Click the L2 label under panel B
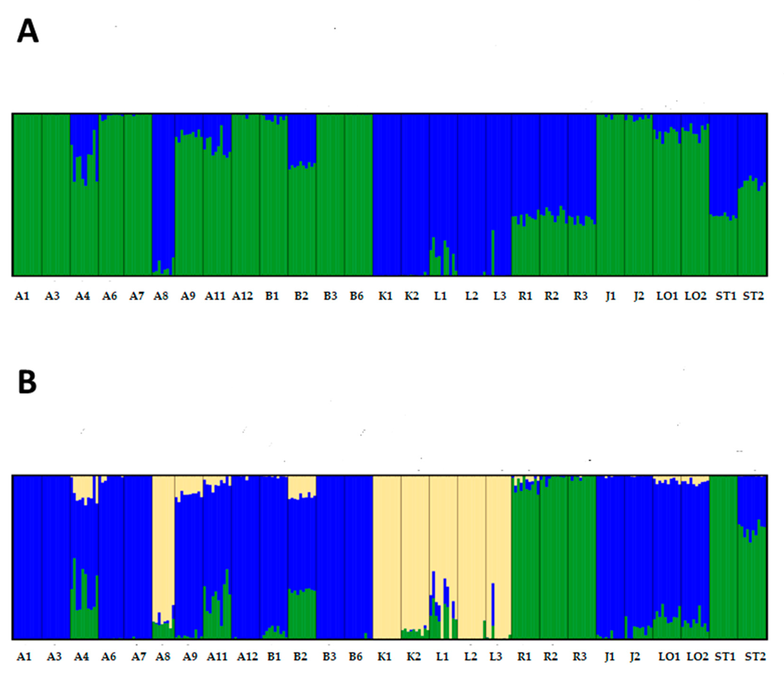 [x=470, y=657]
